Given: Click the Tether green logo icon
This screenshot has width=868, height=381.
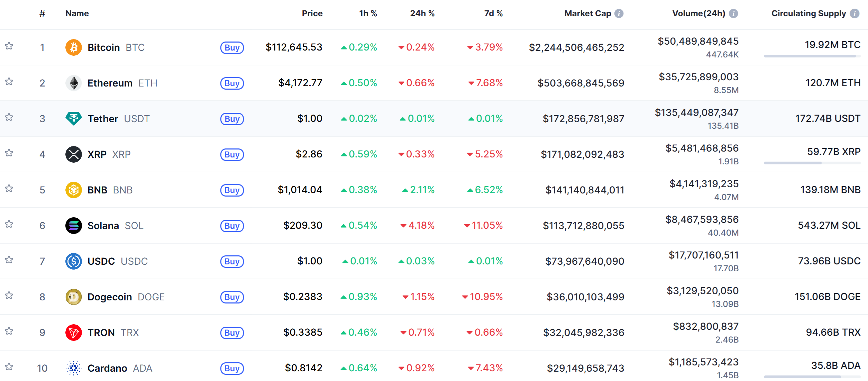Looking at the screenshot, I should (73, 119).
